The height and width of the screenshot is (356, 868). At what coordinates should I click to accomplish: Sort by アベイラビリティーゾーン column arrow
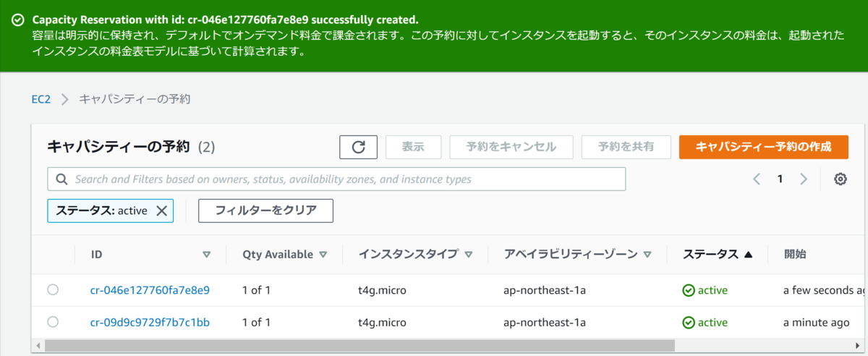647,255
